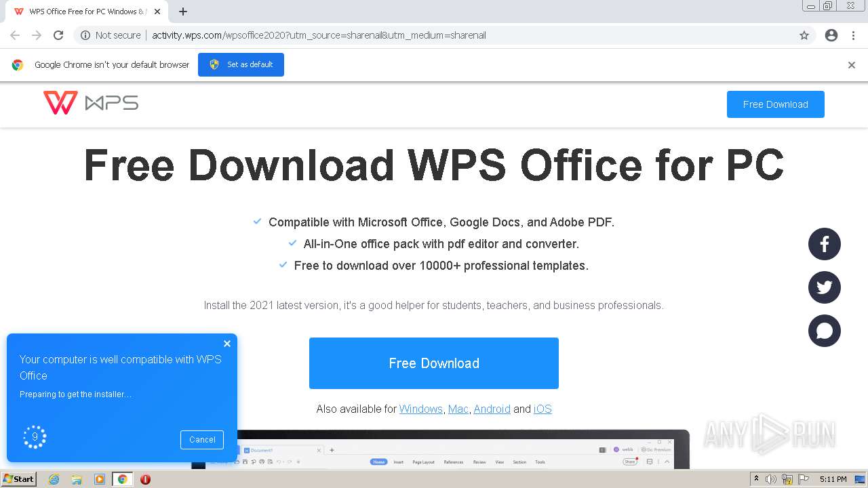Go back to previous page
This screenshot has width=868, height=488.
pyautogui.click(x=15, y=35)
